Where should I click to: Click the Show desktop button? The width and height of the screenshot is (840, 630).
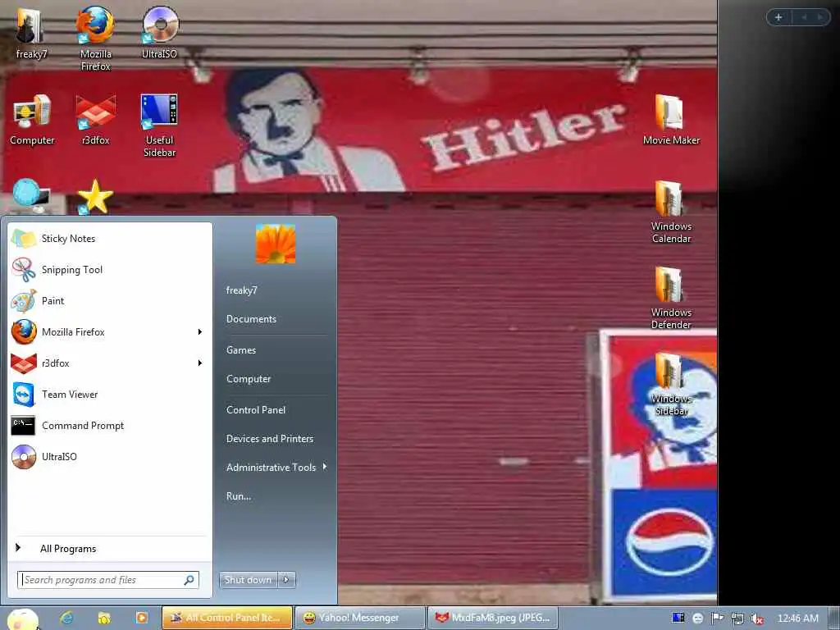833,619
